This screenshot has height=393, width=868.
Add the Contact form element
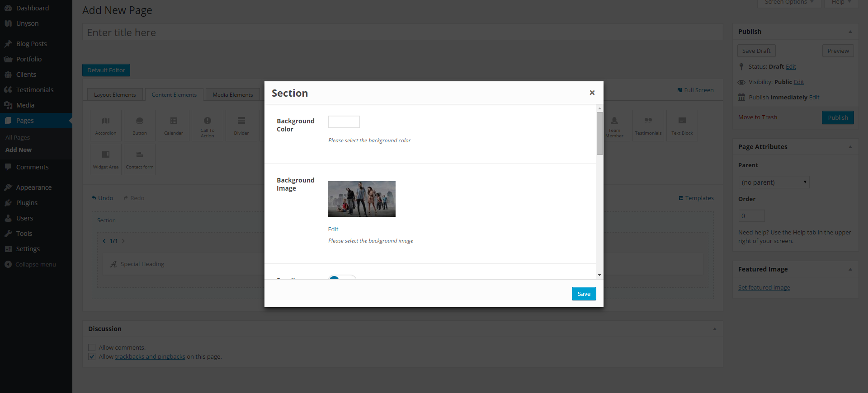pyautogui.click(x=140, y=159)
